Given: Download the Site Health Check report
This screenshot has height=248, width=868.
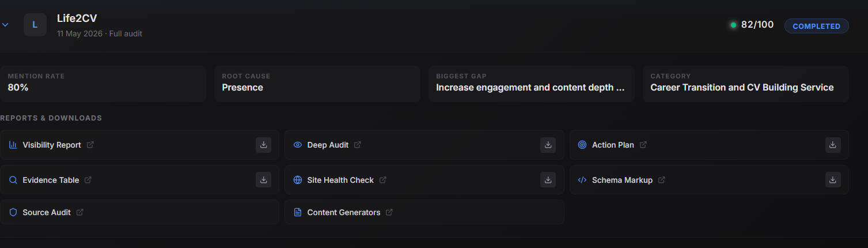Looking at the screenshot, I should click(x=548, y=180).
